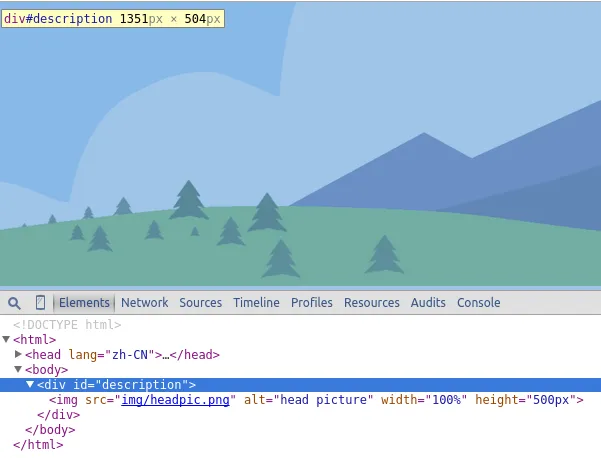Go to the Sources tab
This screenshot has height=458, width=601.
click(200, 303)
